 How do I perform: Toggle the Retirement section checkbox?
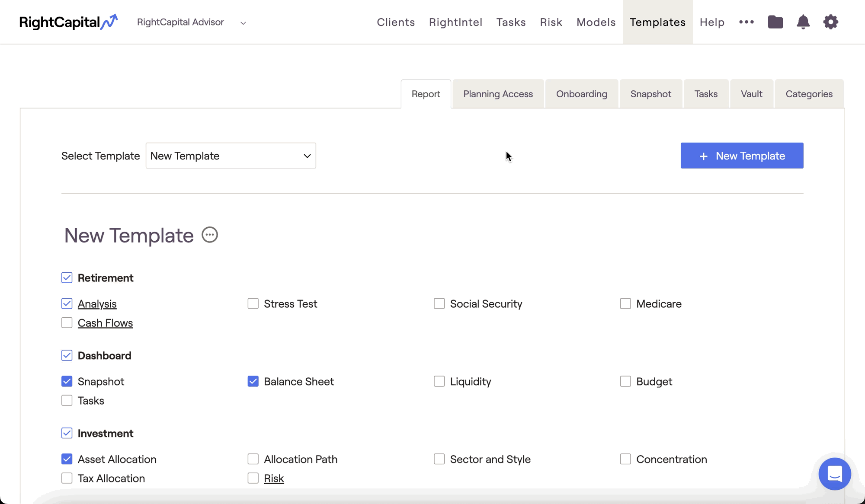(67, 278)
